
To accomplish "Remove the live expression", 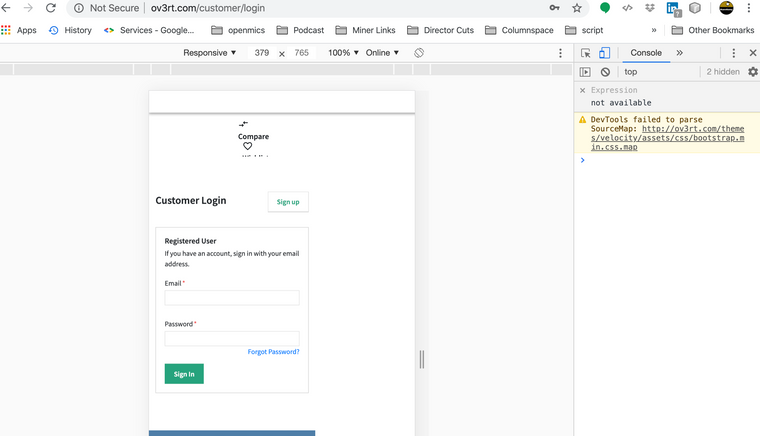I will [583, 90].
